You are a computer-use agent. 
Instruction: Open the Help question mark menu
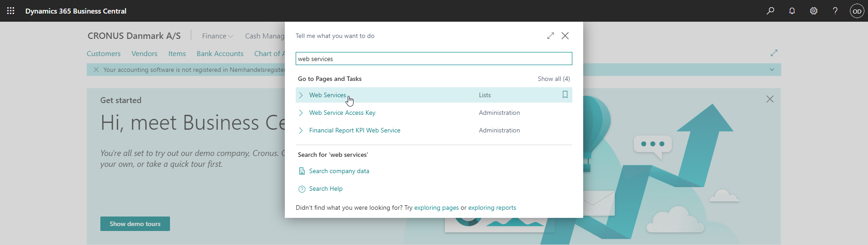tap(835, 11)
